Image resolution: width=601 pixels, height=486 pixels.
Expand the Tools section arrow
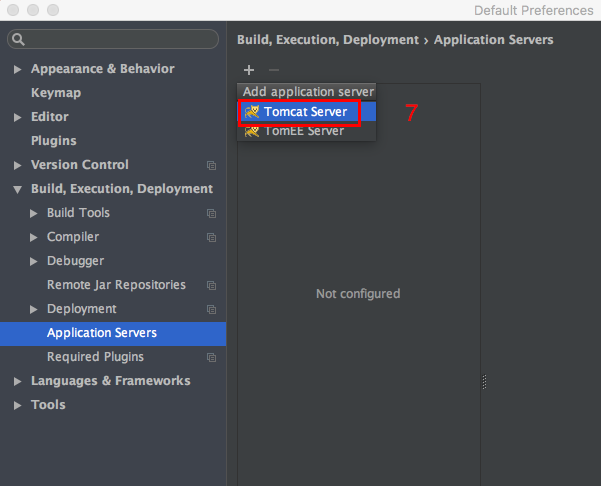(17, 405)
